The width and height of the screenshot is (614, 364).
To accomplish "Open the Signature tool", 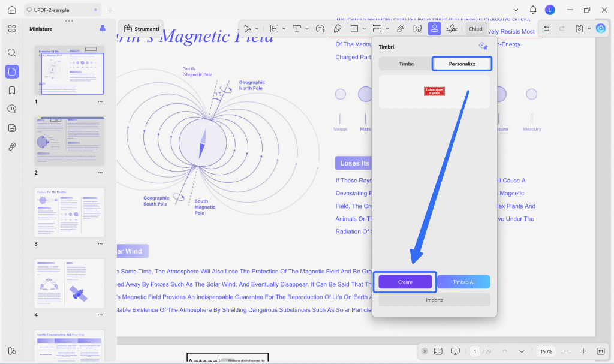I will pos(452,29).
